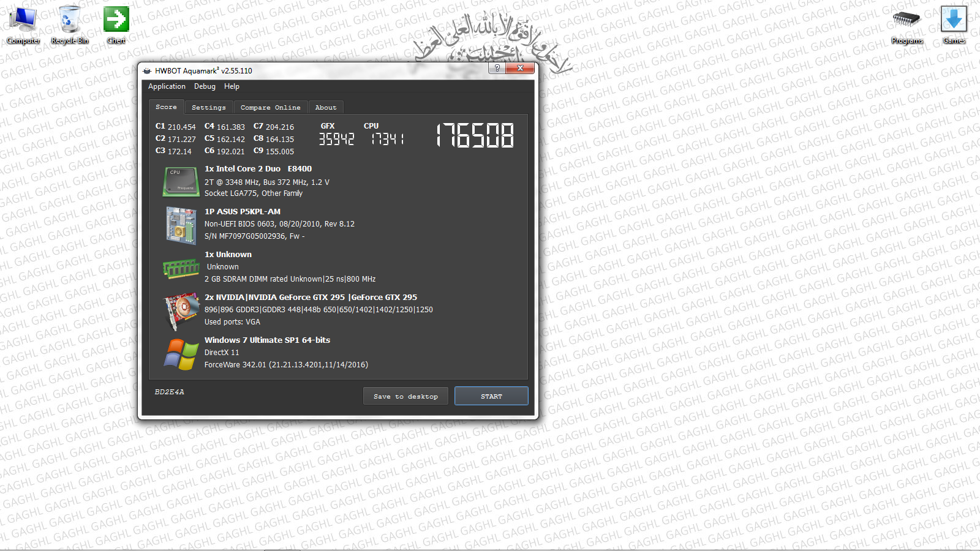Switch to the About tab
Screen dimensions: 980x551
coord(326,108)
